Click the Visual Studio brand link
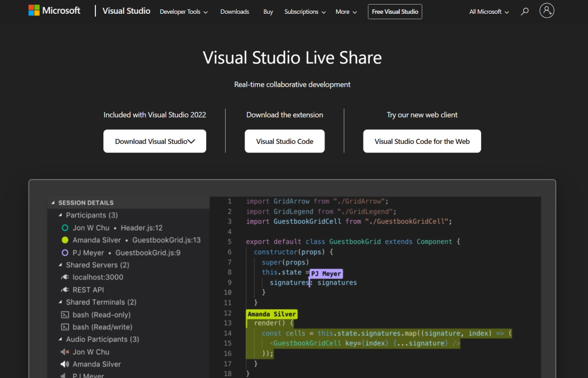The height and width of the screenshot is (378, 588). pyautogui.click(x=126, y=11)
